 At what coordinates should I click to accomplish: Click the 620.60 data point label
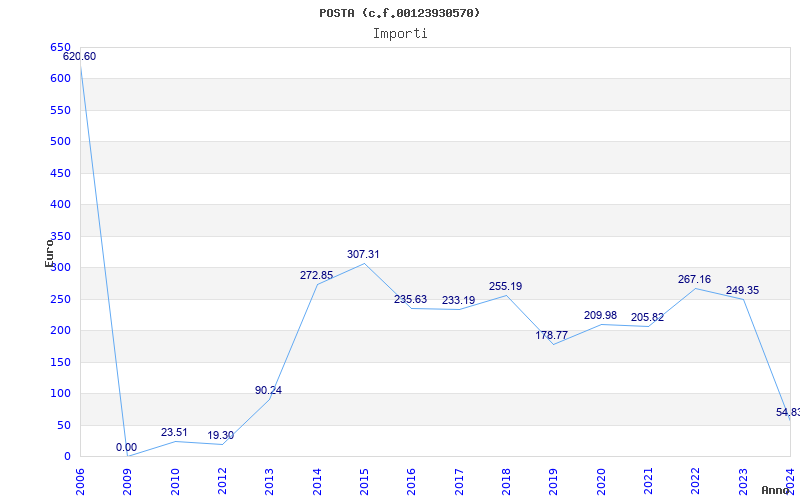[80, 56]
